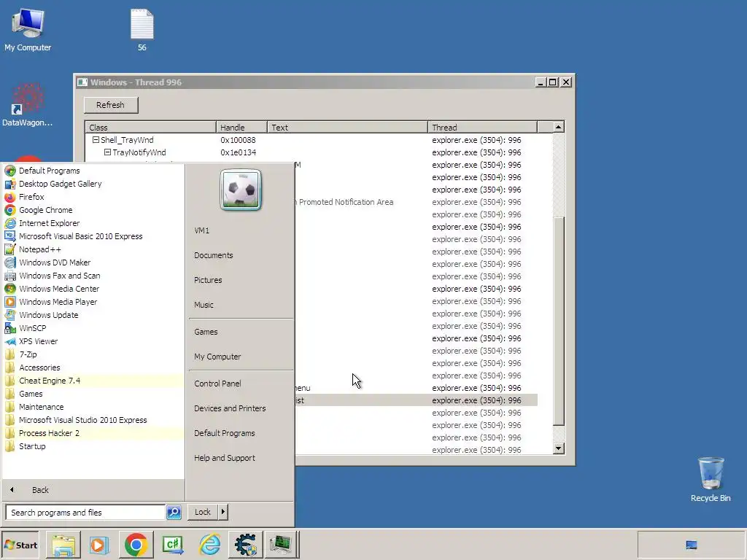Open Process Hacker taskbar icon
747x560 pixels.
tap(282, 545)
